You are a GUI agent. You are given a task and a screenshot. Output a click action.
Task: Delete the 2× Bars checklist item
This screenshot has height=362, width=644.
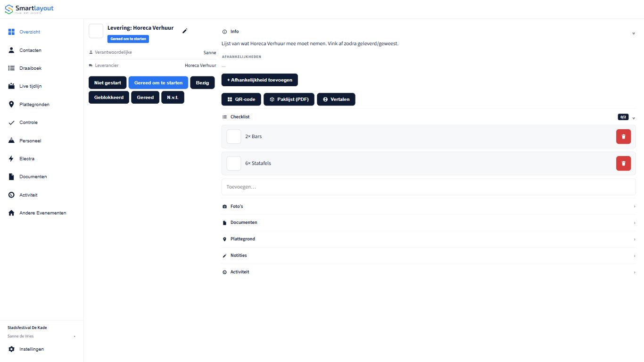623,137
